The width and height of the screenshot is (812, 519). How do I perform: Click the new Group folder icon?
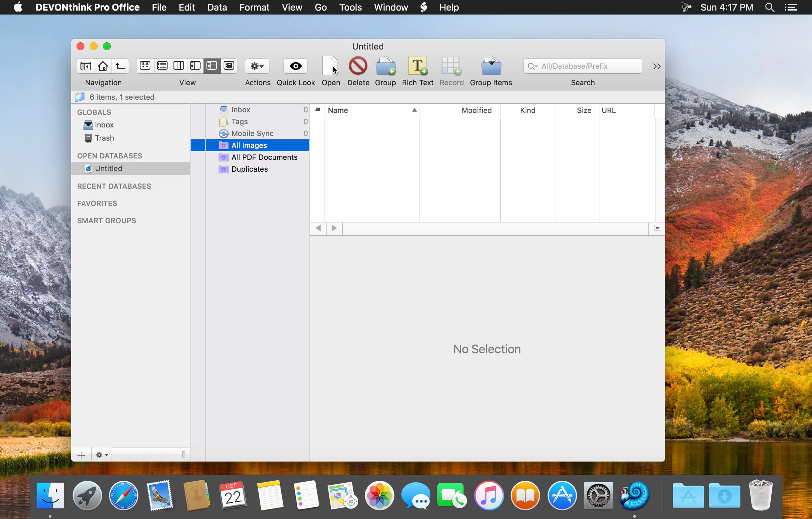[385, 65]
